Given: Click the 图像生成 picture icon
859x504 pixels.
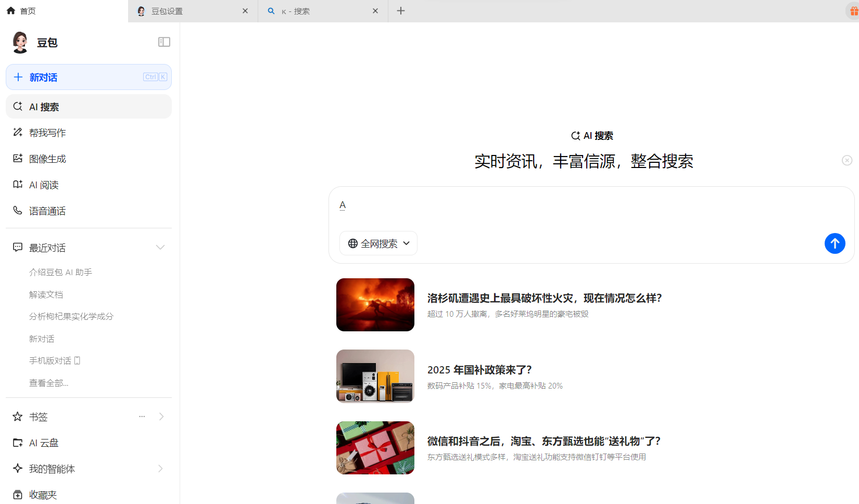Looking at the screenshot, I should coord(18,158).
